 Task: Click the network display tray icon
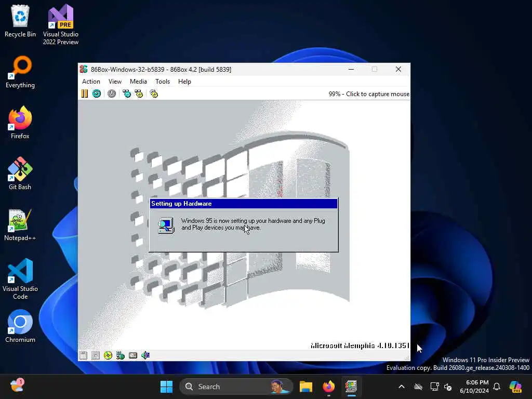(434, 387)
